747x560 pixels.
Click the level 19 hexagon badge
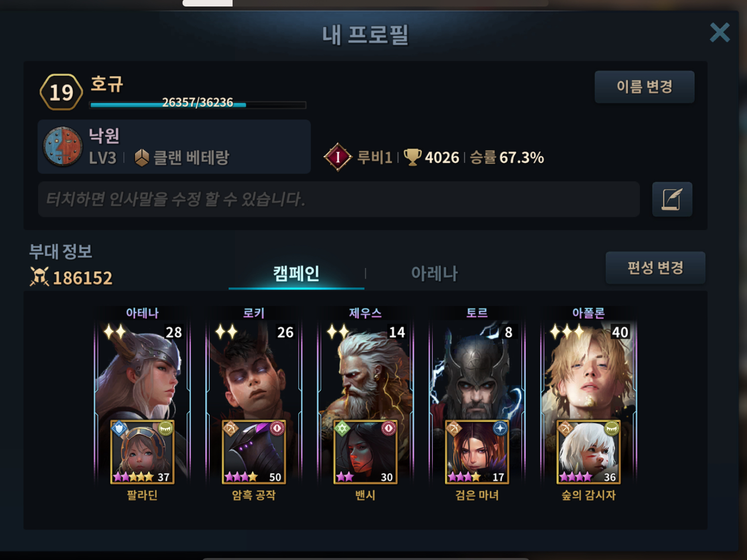tap(61, 92)
